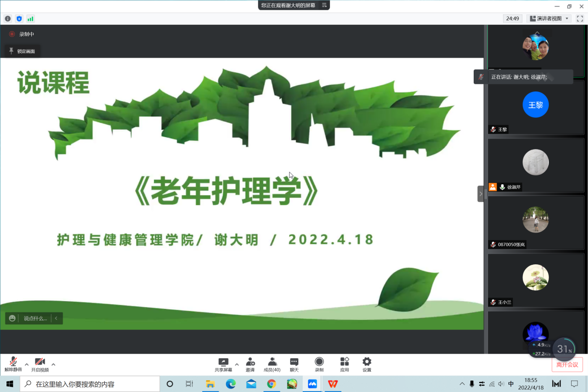Toggle 锁定画面 pin screen option

coord(22,51)
